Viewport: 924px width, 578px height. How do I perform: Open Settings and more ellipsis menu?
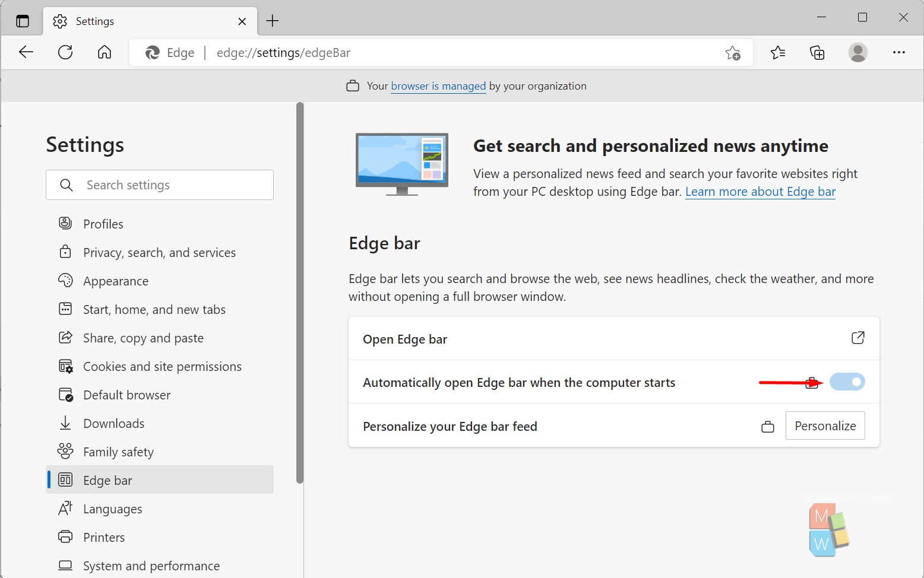coord(899,52)
